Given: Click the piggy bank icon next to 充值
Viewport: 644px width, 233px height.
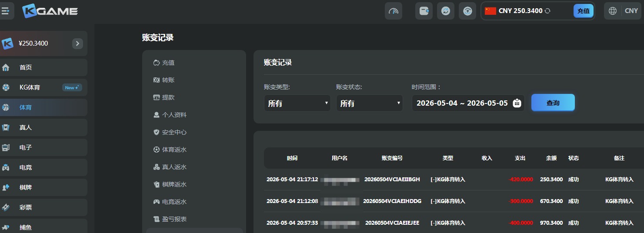Looking at the screenshot, I should coord(157,63).
